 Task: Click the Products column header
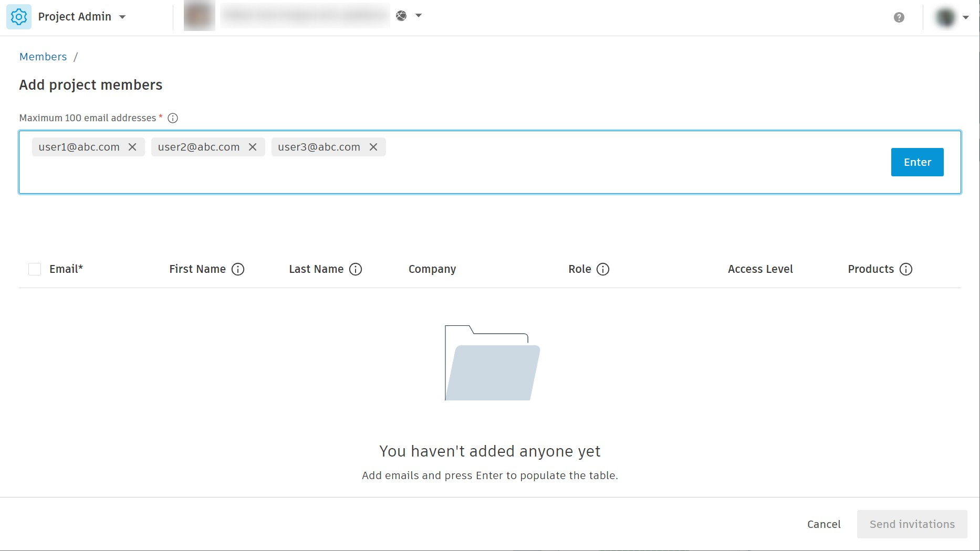click(x=871, y=269)
